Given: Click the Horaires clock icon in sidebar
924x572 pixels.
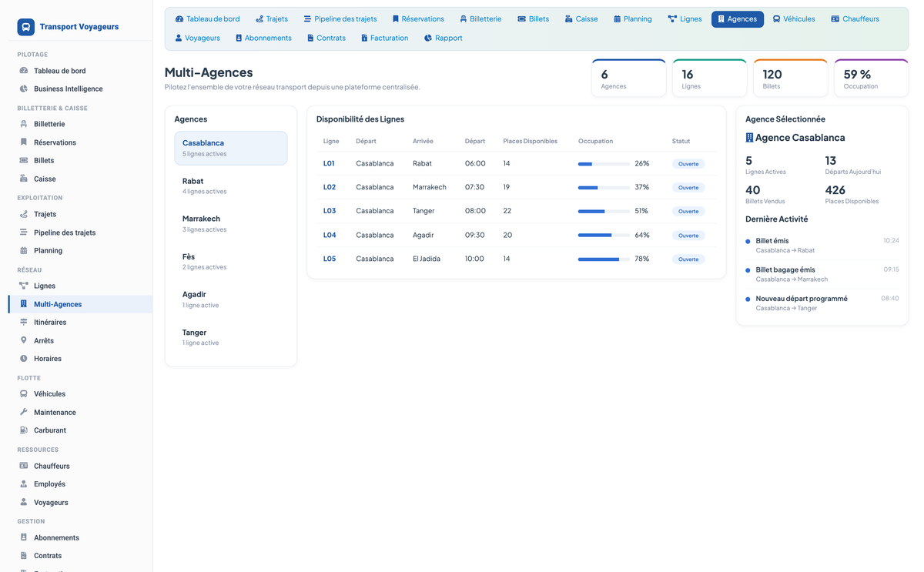Looking at the screenshot, I should [24, 359].
